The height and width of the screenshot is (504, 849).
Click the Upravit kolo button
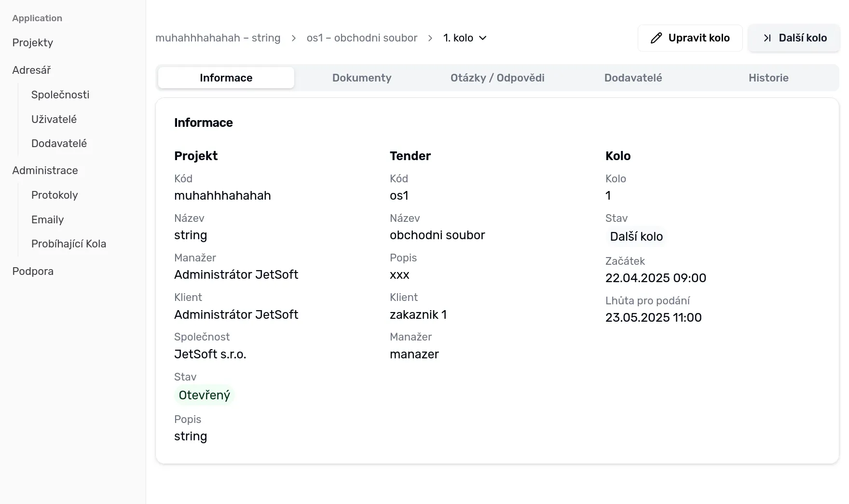coord(690,38)
